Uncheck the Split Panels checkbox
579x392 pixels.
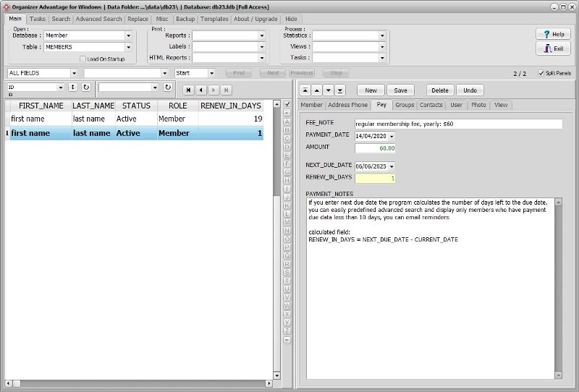click(541, 73)
